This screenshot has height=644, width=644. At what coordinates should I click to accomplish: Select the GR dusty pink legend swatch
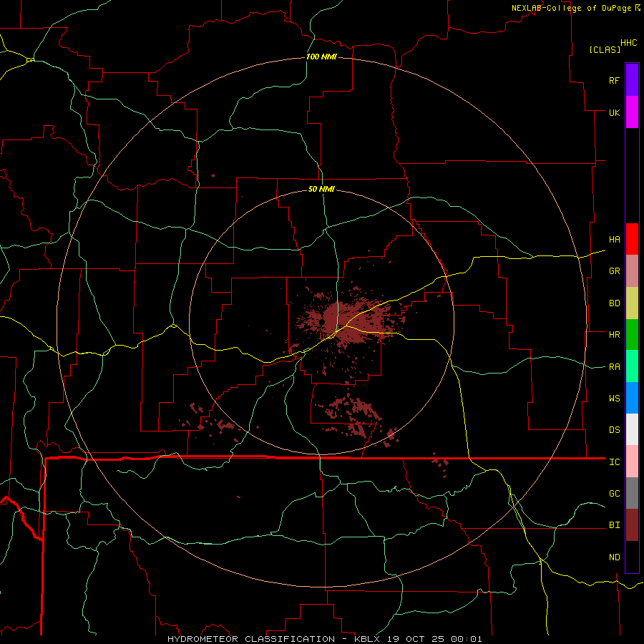632,271
